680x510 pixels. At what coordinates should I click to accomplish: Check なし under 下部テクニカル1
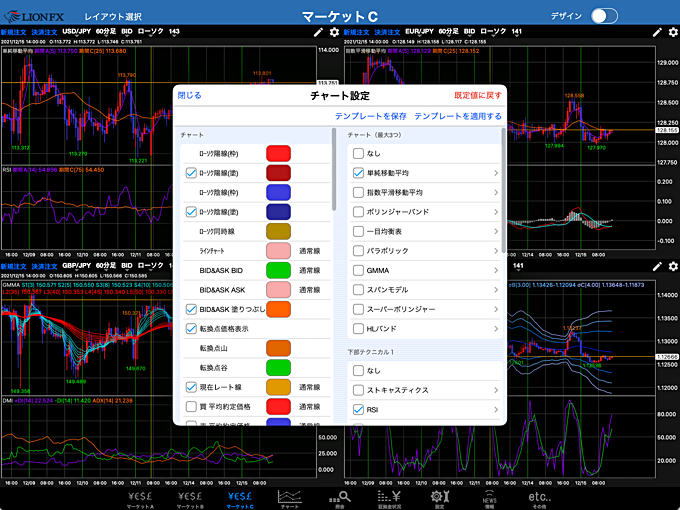point(358,370)
